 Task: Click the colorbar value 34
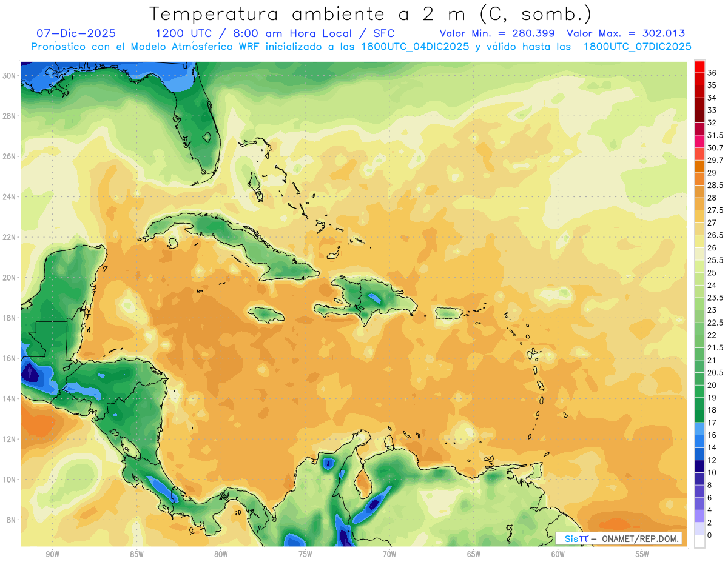pyautogui.click(x=712, y=98)
